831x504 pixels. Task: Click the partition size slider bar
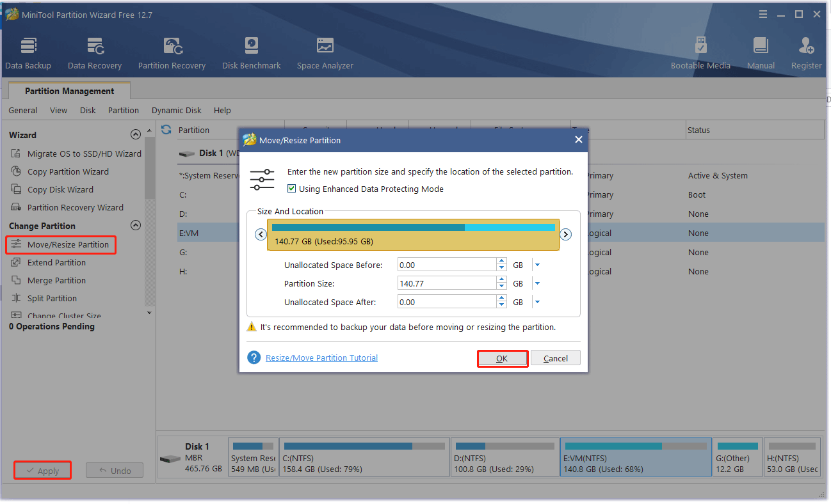pos(414,234)
